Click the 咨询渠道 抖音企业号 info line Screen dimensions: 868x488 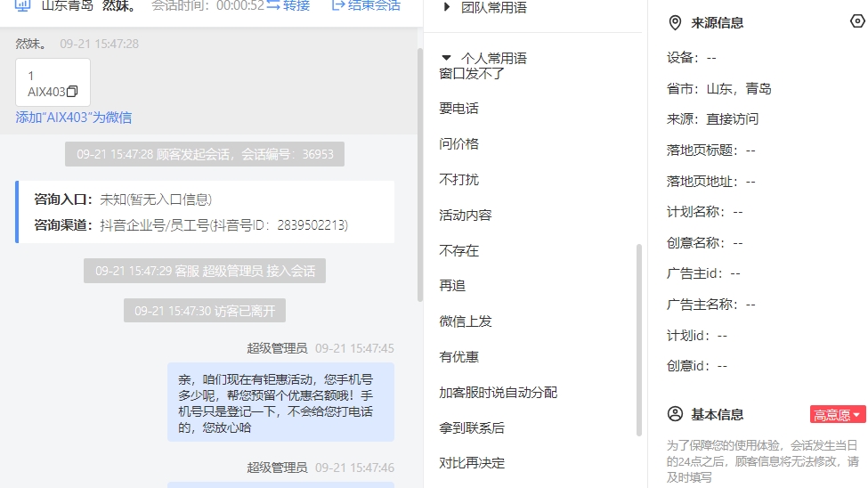click(x=191, y=225)
